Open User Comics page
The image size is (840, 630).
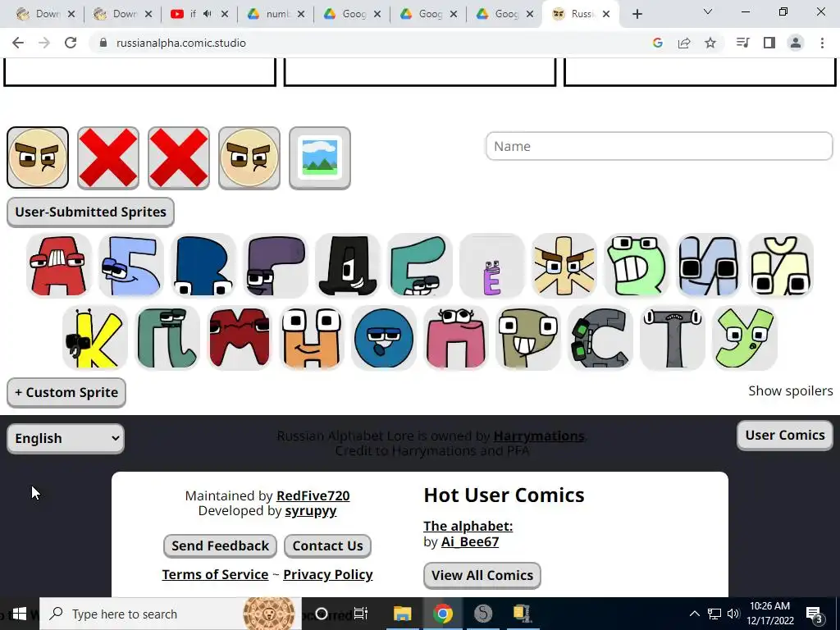point(785,435)
